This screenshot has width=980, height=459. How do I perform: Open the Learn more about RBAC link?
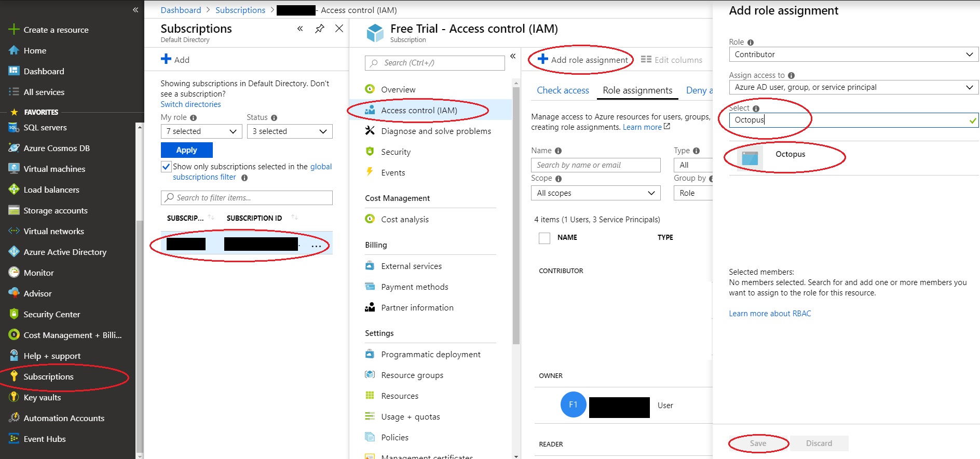[x=770, y=314]
